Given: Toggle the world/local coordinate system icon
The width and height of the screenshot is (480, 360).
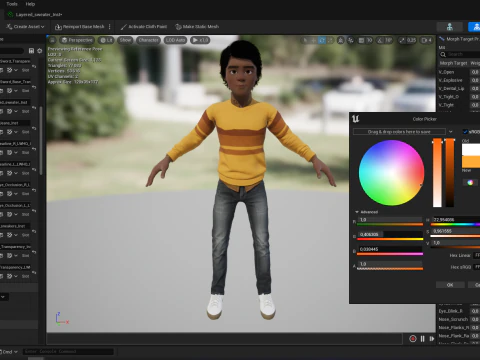Looking at the screenshot, I should [x=340, y=40].
